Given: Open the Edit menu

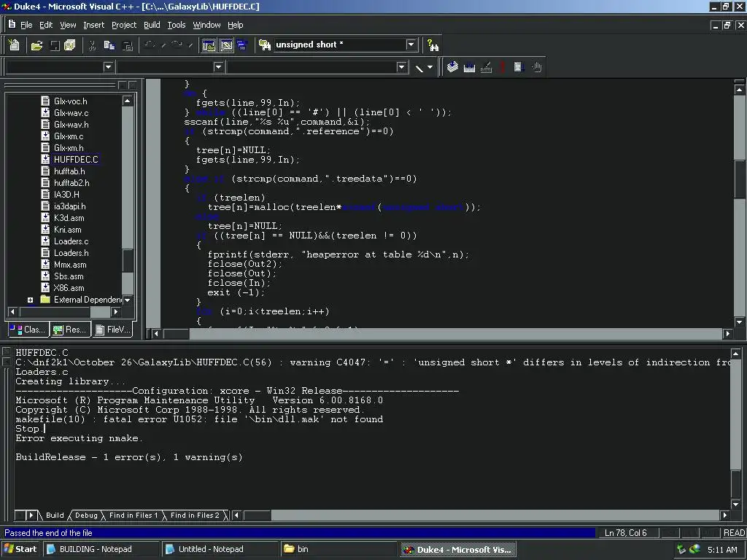Looking at the screenshot, I should coord(46,25).
